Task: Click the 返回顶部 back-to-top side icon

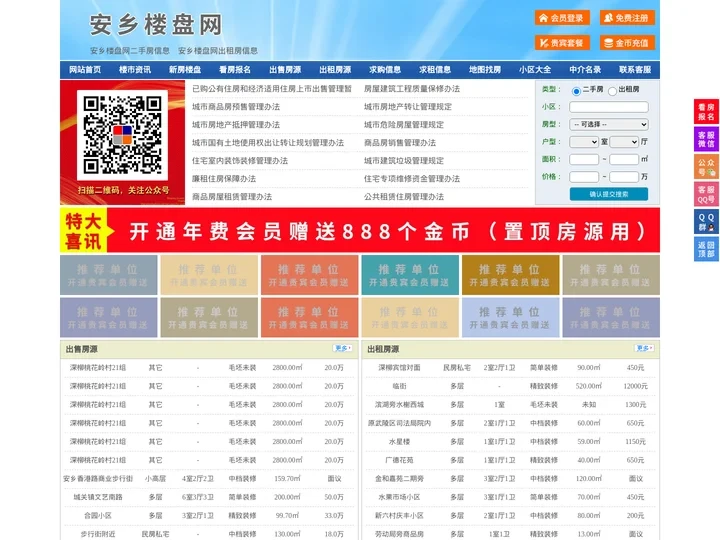Action: [x=706, y=249]
